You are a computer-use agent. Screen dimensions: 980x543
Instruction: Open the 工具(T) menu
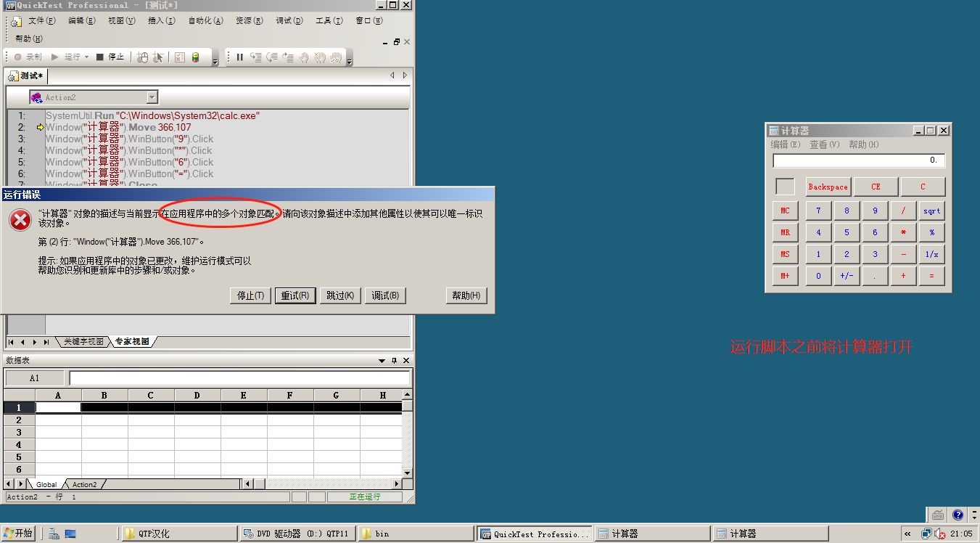coord(329,21)
